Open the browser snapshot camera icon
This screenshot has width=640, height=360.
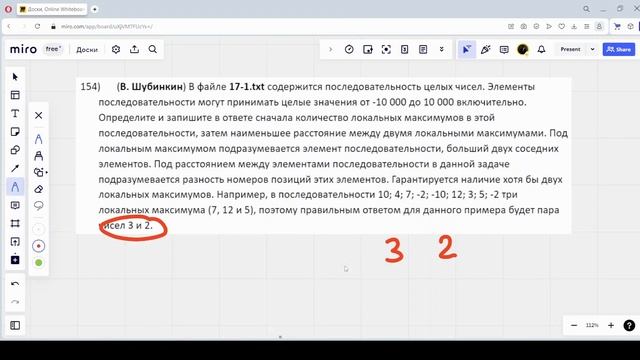tap(524, 27)
